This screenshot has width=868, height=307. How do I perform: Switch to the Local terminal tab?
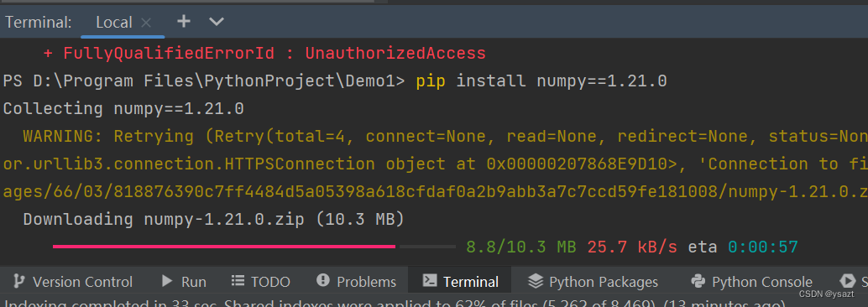click(114, 22)
